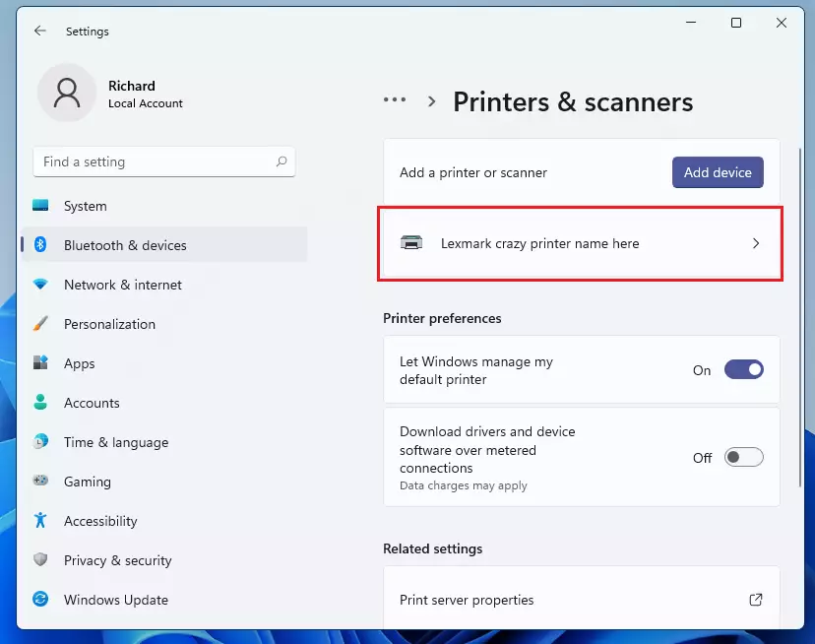Image resolution: width=815 pixels, height=644 pixels.
Task: Click the Richard Local Account name
Action: pos(146,95)
